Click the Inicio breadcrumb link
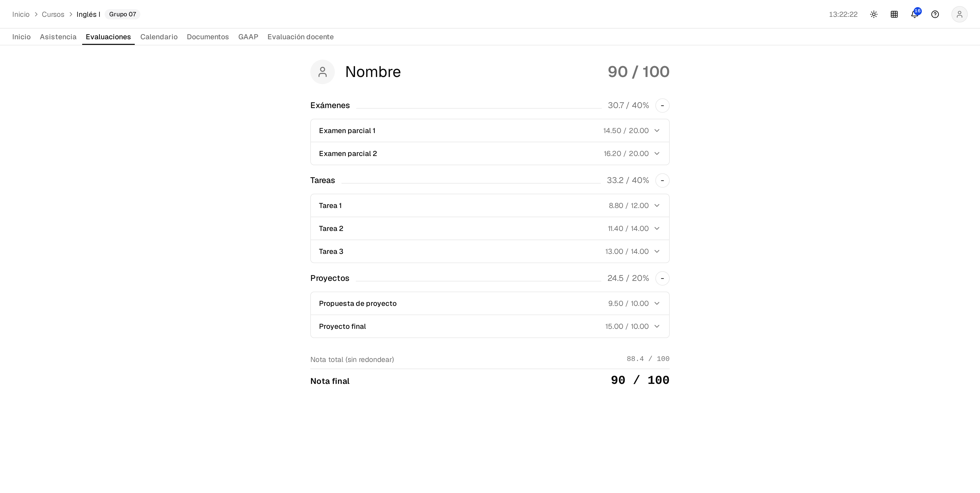980x493 pixels. click(x=20, y=15)
